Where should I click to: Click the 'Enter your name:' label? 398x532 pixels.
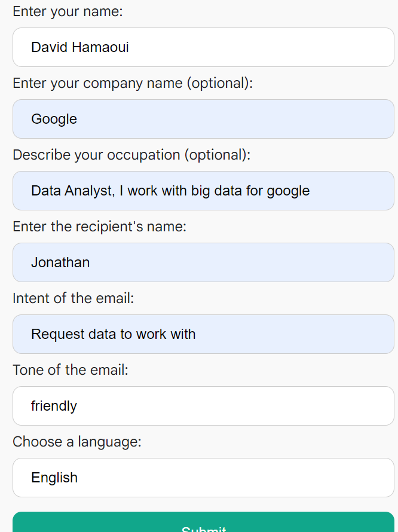click(x=68, y=11)
